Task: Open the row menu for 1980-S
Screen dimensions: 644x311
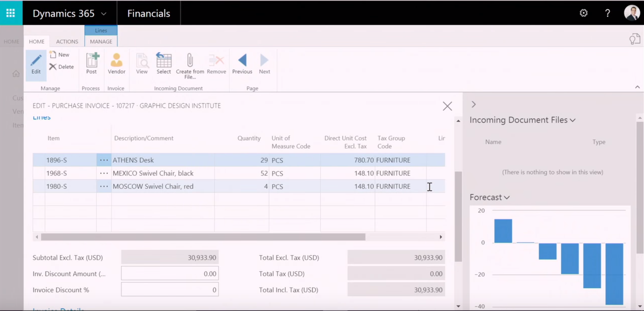Action: (x=104, y=186)
